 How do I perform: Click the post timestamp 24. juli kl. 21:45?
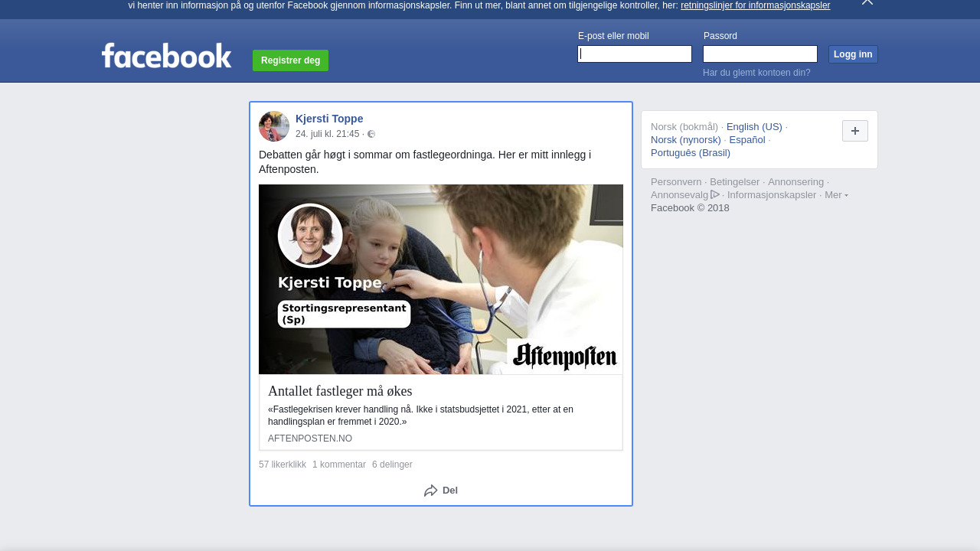pos(327,134)
